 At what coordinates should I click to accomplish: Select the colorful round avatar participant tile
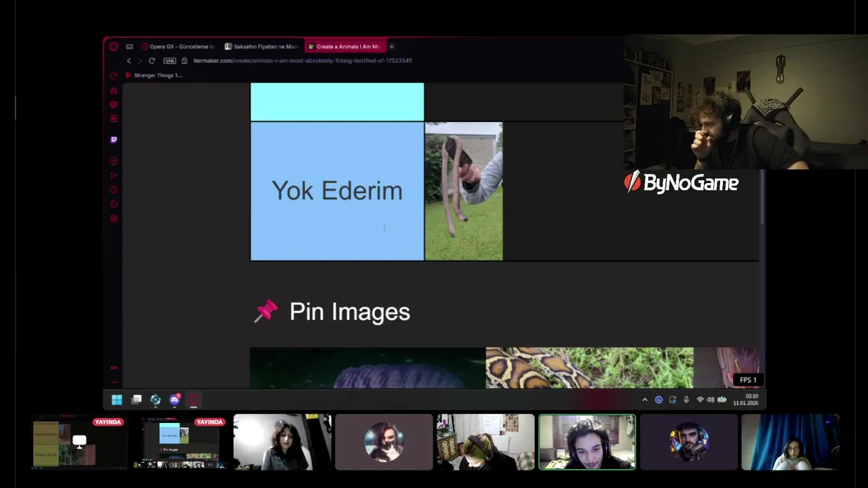pos(689,443)
